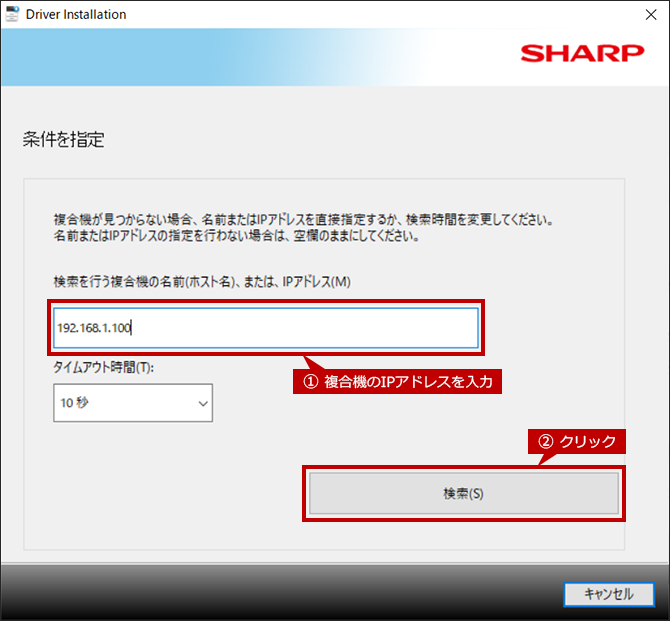Close the Driver Installation window
The height and width of the screenshot is (621, 670).
click(x=651, y=15)
